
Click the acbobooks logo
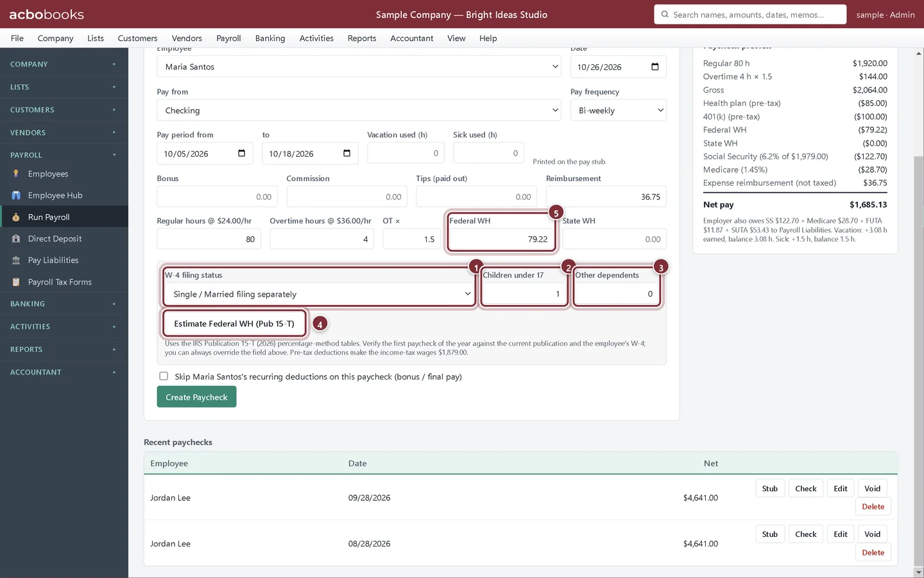46,14
